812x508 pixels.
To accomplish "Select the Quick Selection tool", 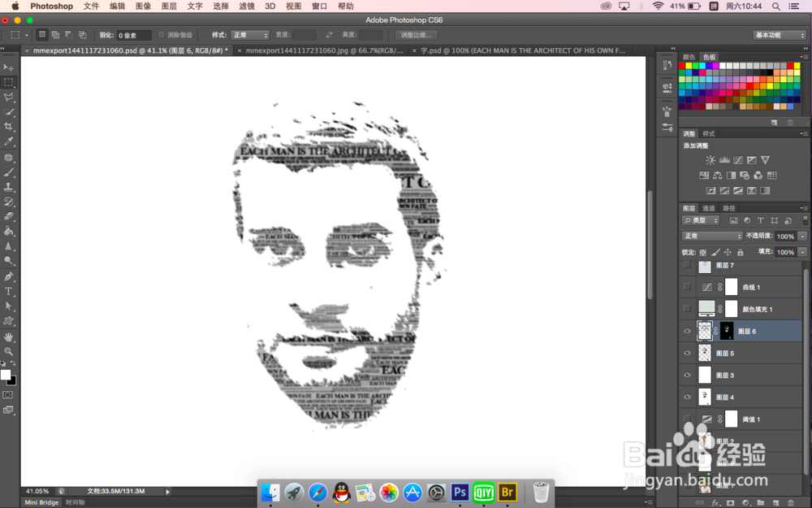I will [9, 112].
